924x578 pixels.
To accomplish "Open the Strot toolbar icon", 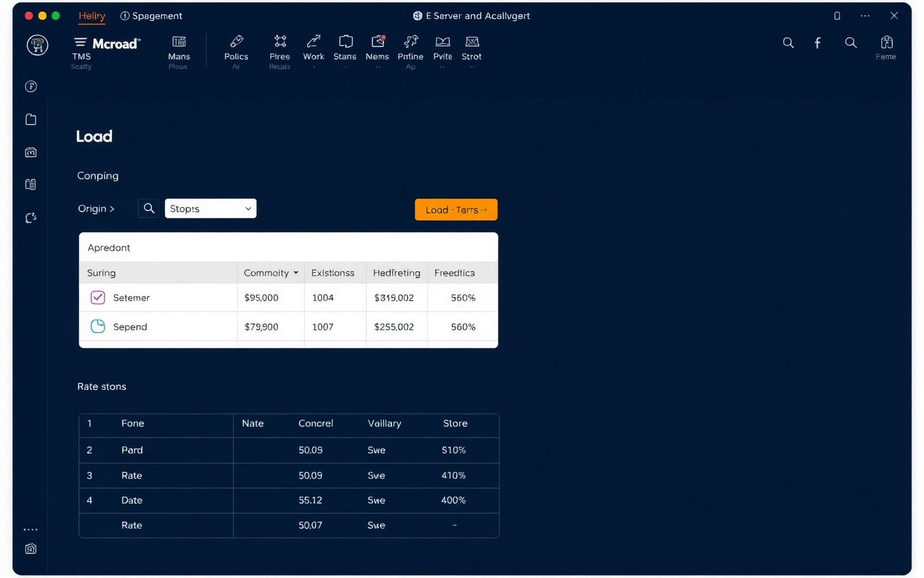I will 472,42.
